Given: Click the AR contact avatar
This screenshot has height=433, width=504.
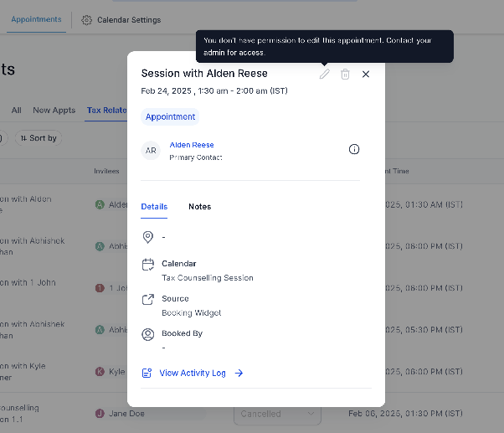Looking at the screenshot, I should tap(151, 151).
